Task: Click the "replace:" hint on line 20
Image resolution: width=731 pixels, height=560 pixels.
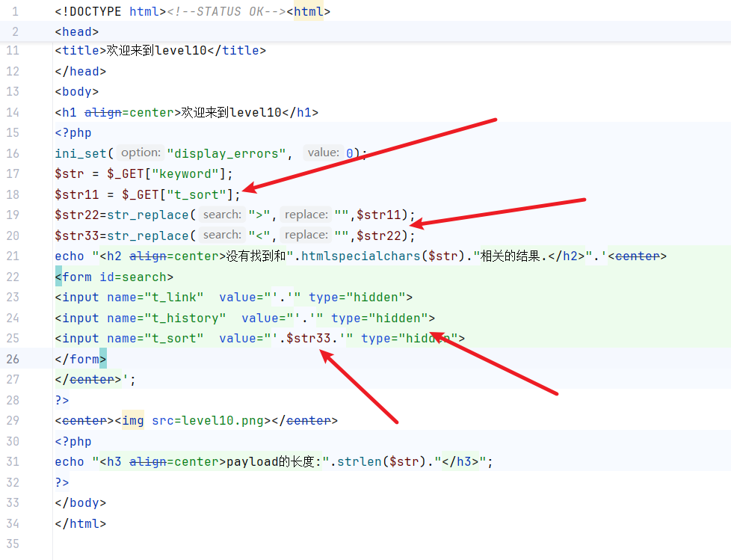Action: pyautogui.click(x=306, y=236)
